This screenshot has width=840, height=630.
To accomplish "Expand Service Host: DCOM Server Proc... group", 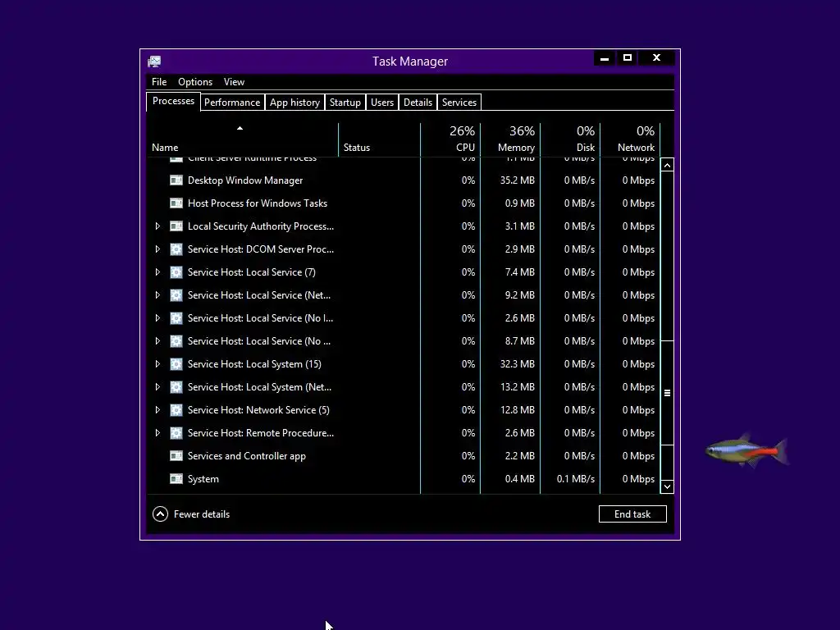I will 157,249.
